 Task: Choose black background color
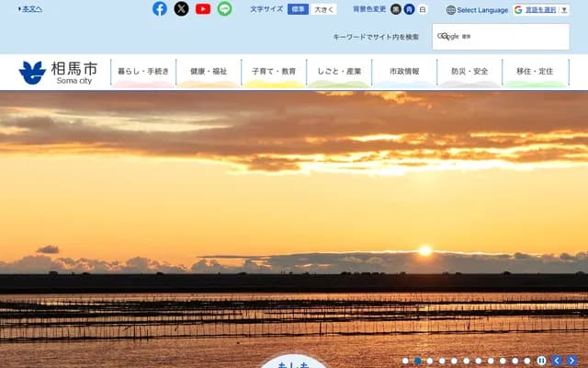coord(396,9)
